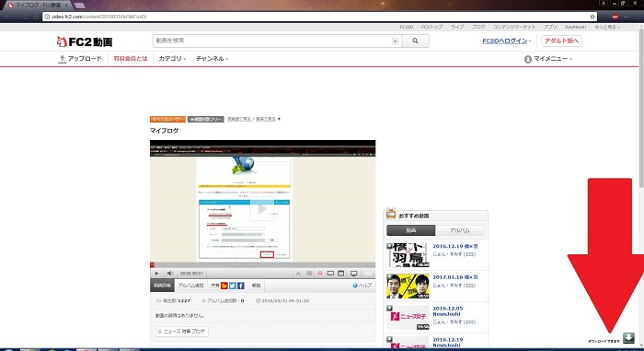Click the download badge on 2016.12.19 橋×羽 thumbnail
Screen dimensions: 644x351
coord(389,246)
